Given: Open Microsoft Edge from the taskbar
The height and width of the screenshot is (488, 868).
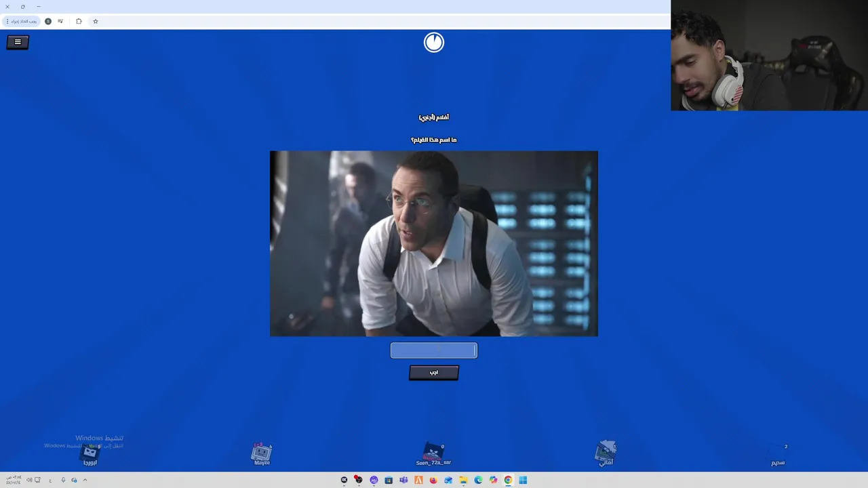Looking at the screenshot, I should click(478, 480).
